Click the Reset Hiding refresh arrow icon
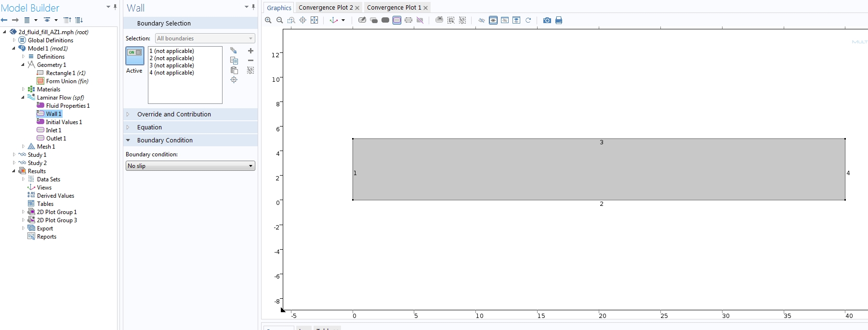868x330 pixels. (x=528, y=20)
